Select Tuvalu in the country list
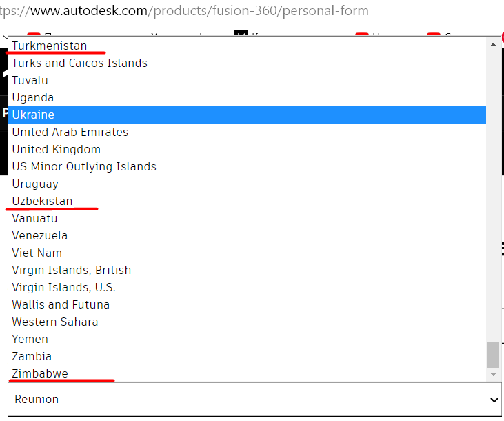The image size is (504, 421). 30,80
